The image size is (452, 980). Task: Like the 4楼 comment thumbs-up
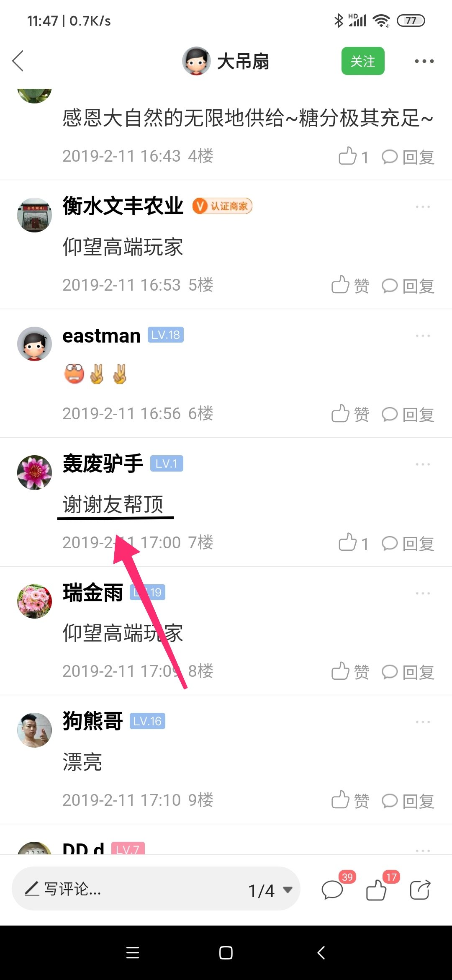pyautogui.click(x=353, y=157)
